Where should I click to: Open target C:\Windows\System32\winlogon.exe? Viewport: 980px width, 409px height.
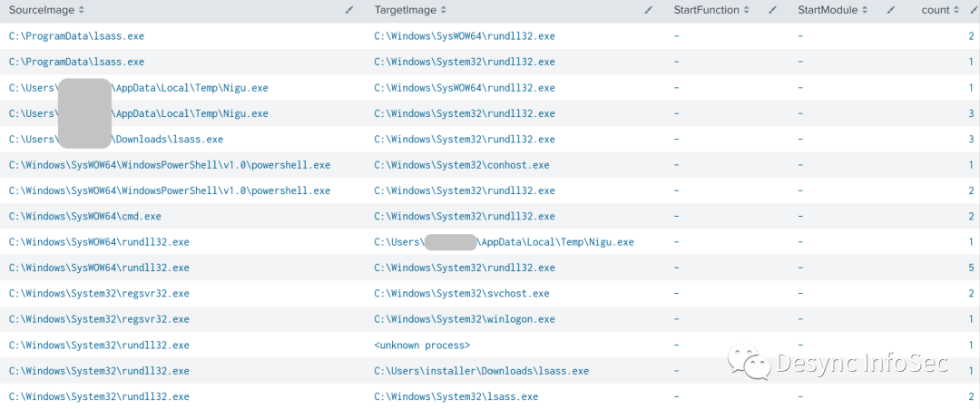pyautogui.click(x=465, y=319)
